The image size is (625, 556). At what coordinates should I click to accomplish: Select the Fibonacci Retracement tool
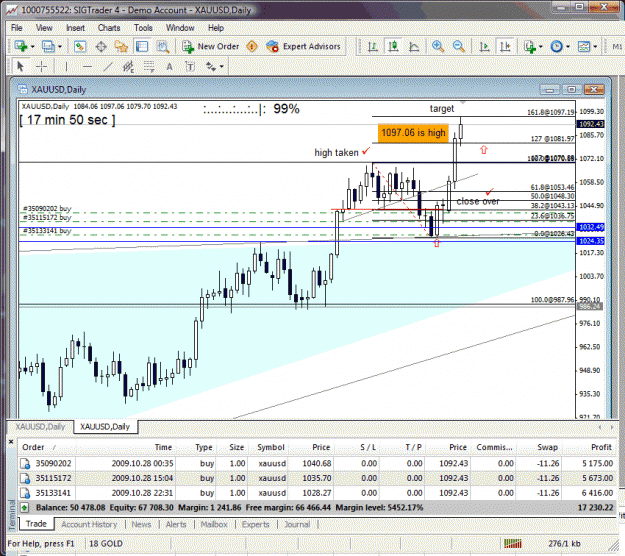click(x=149, y=66)
